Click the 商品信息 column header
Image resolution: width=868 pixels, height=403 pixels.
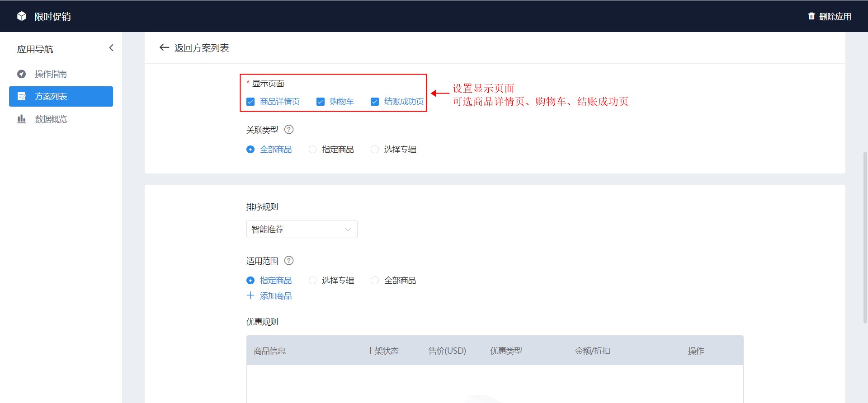click(270, 351)
